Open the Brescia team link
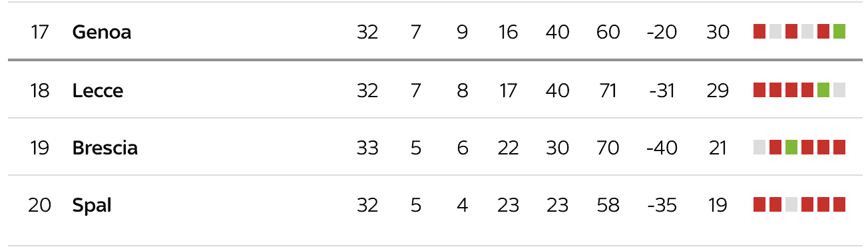The width and height of the screenshot is (868, 249). (105, 148)
